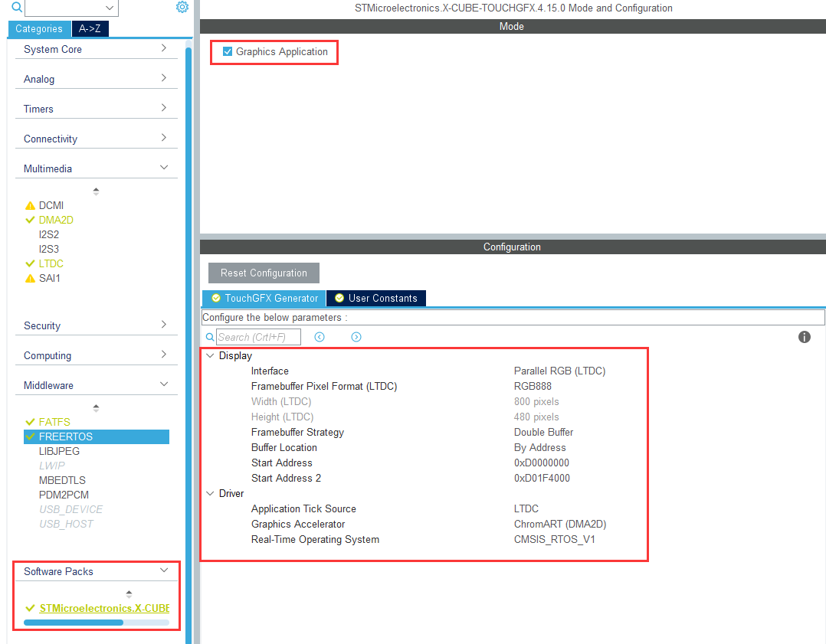Click the Reset Configuration button

click(264, 273)
